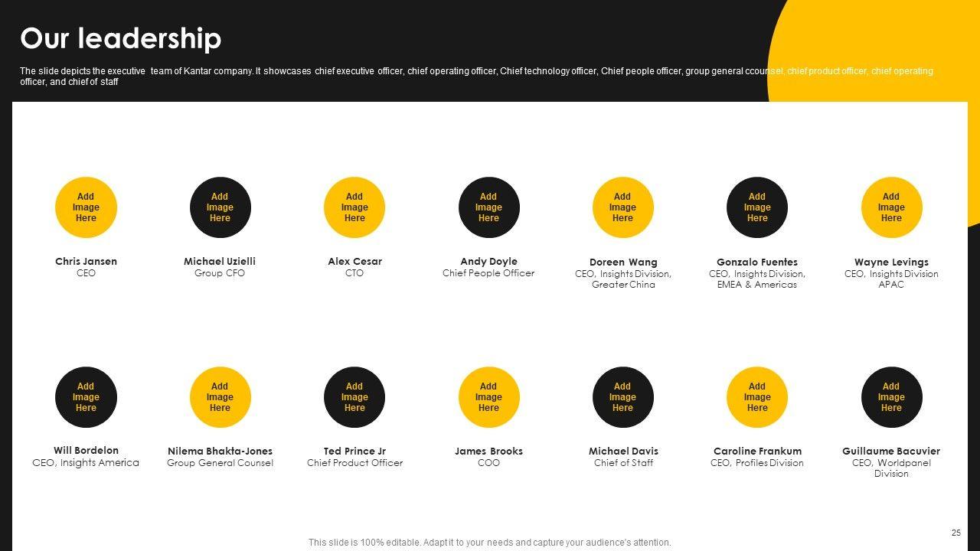Click the image placeholder above Nilema Bhakta-Jones
This screenshot has height=551, width=980.
[x=220, y=397]
